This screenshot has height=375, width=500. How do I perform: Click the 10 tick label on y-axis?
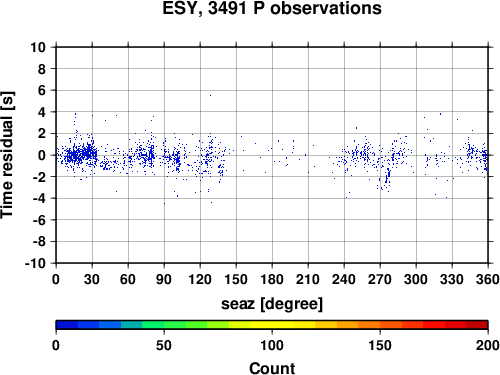pyautogui.click(x=38, y=47)
